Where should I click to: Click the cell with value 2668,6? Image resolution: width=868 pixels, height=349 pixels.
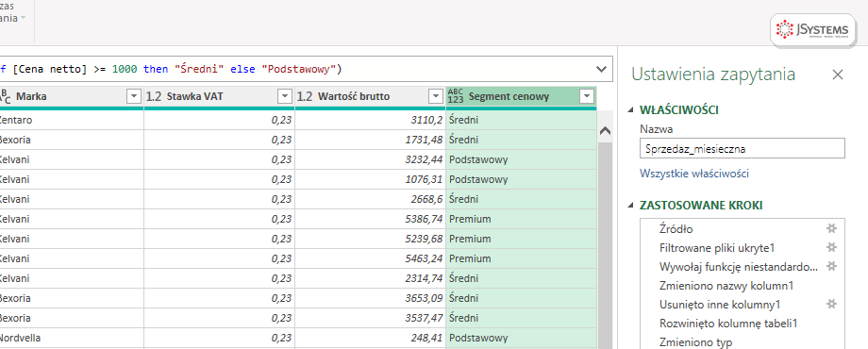click(x=371, y=199)
